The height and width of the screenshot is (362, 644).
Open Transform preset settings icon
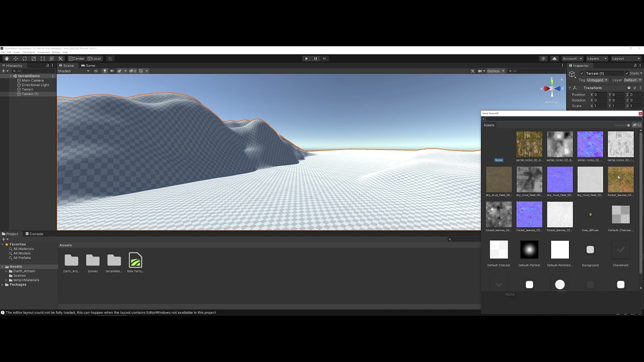click(634, 87)
